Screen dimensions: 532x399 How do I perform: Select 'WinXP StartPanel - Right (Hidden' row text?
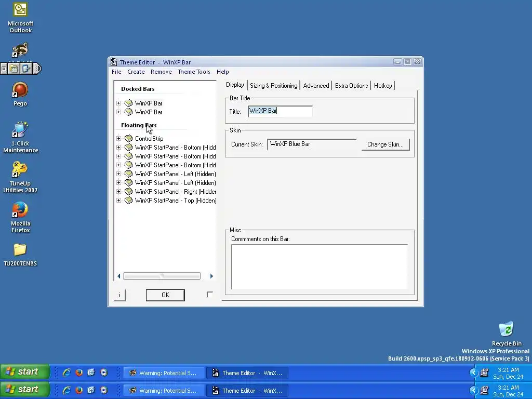(x=176, y=191)
